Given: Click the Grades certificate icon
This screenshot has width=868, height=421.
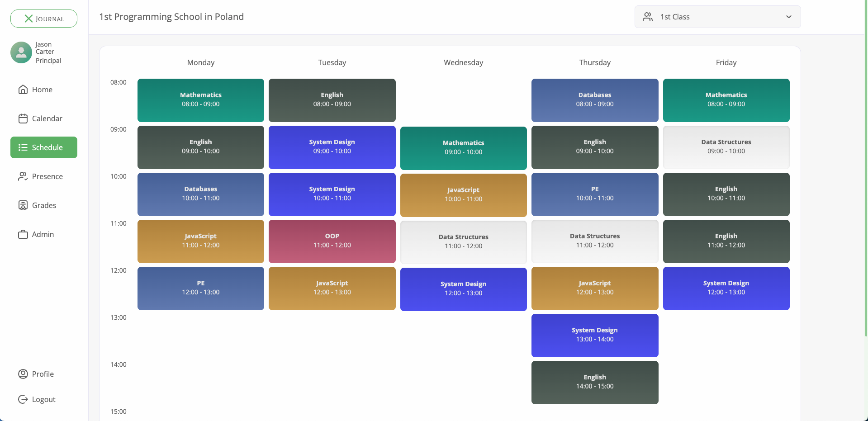Looking at the screenshot, I should (x=23, y=205).
